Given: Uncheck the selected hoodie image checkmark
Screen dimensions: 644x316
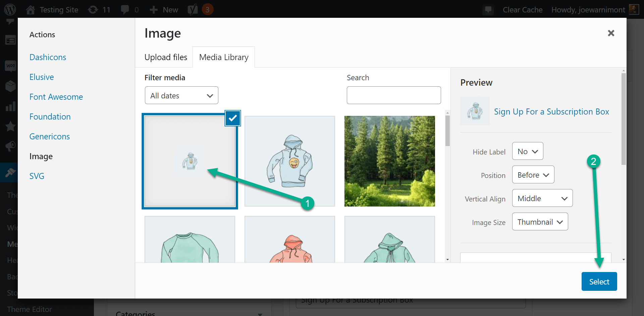Looking at the screenshot, I should point(232,118).
